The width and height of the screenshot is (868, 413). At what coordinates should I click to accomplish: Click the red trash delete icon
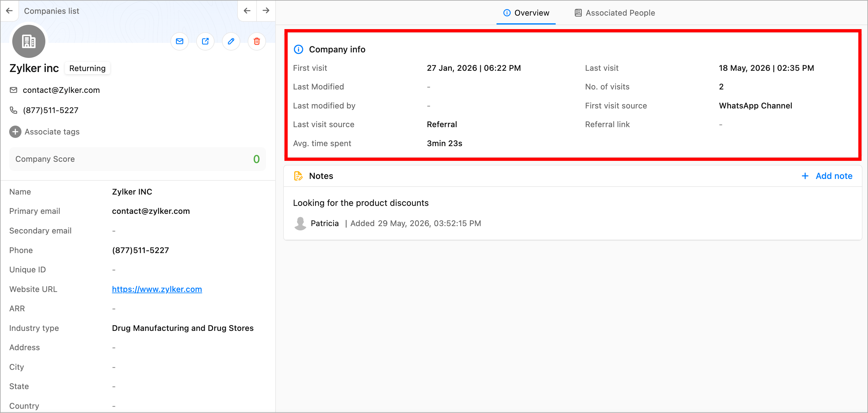(x=257, y=41)
